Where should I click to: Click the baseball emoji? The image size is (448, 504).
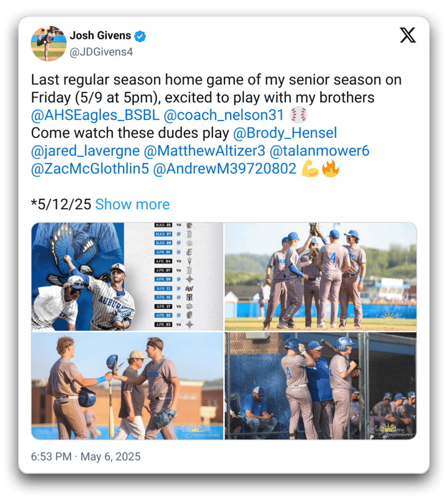tap(299, 115)
